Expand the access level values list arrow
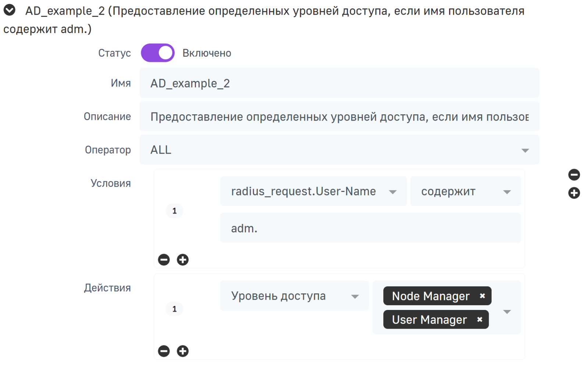Image resolution: width=588 pixels, height=371 pixels. pyautogui.click(x=507, y=312)
